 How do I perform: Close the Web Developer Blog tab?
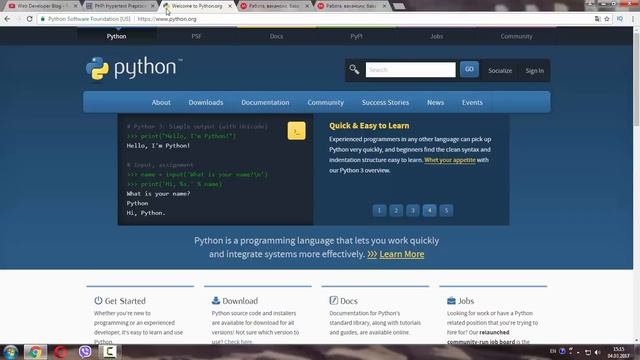point(76,6)
